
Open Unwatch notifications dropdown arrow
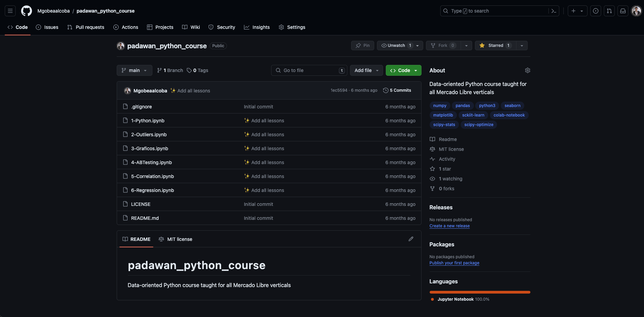[418, 46]
